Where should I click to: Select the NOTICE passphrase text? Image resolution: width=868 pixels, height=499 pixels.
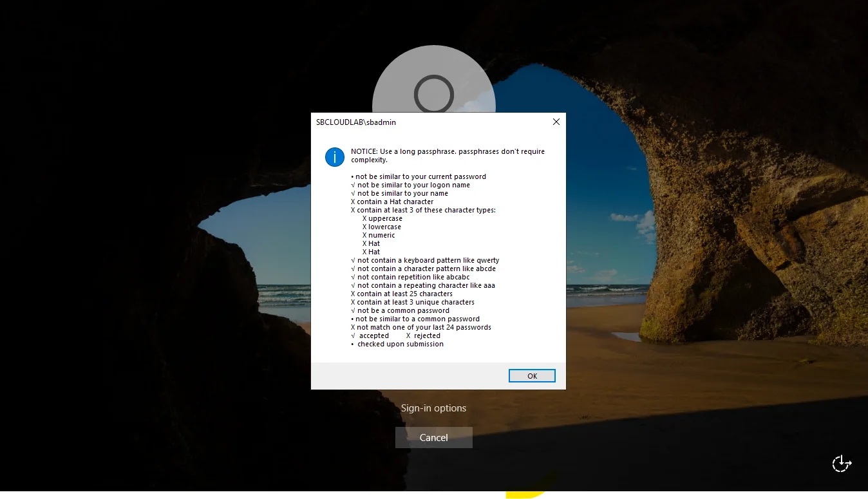[448, 155]
